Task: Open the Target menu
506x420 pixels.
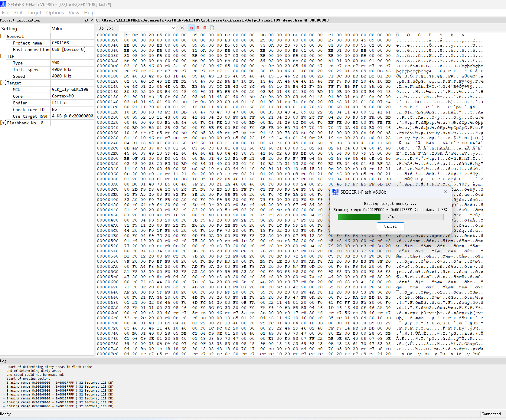Action: (x=34, y=12)
